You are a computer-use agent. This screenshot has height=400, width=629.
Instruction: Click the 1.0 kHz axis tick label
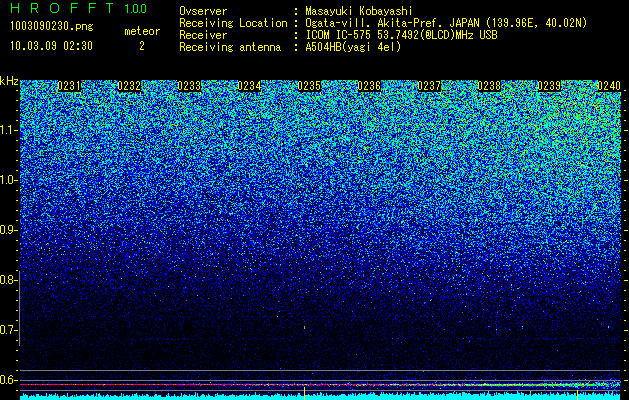pos(8,181)
